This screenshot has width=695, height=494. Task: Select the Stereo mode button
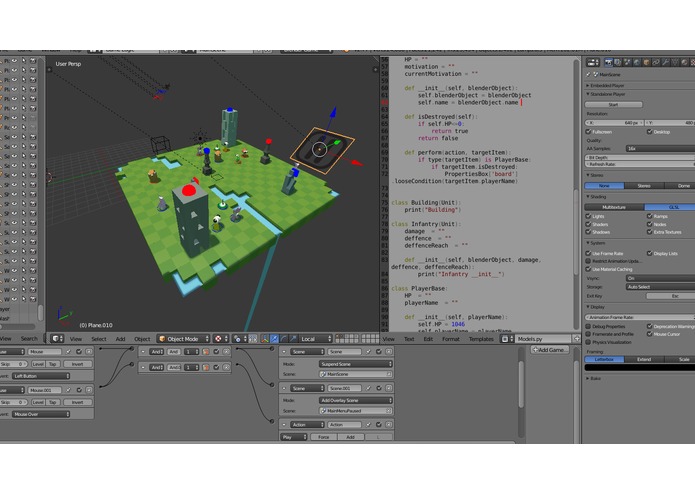click(x=644, y=186)
